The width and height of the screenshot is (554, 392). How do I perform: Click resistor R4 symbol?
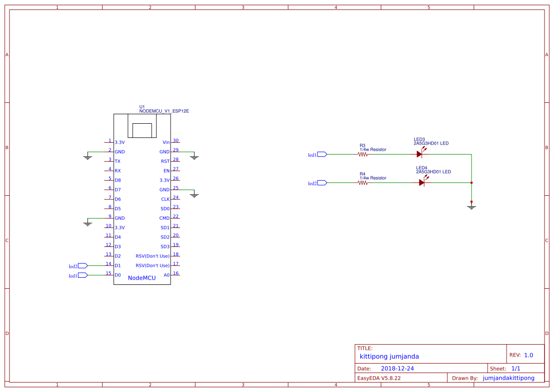point(362,182)
